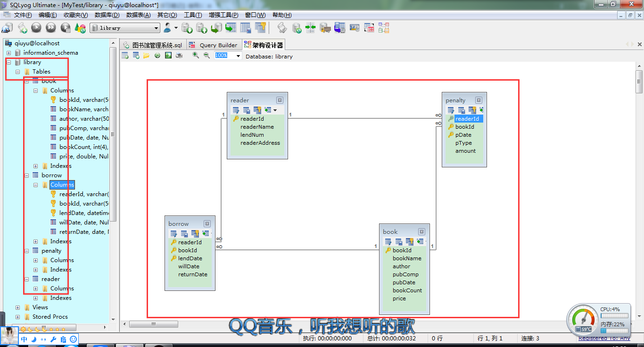
Task: Expand the reader Indexes folder
Action: click(35, 298)
